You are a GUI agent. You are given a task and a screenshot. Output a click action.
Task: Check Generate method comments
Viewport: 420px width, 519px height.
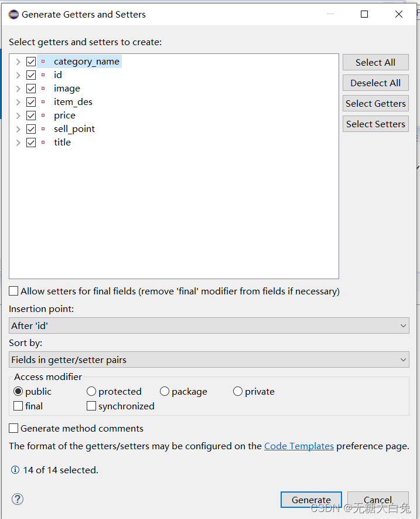coord(13,428)
